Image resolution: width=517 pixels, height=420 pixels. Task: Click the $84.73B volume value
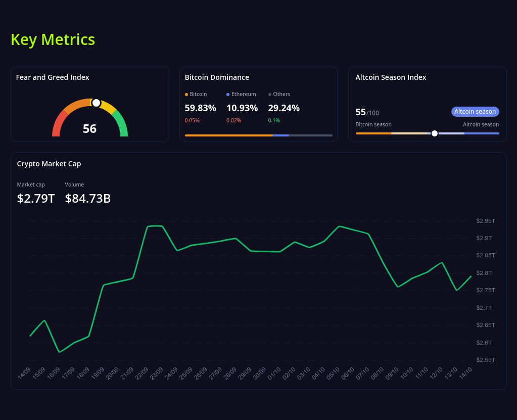[x=88, y=199]
